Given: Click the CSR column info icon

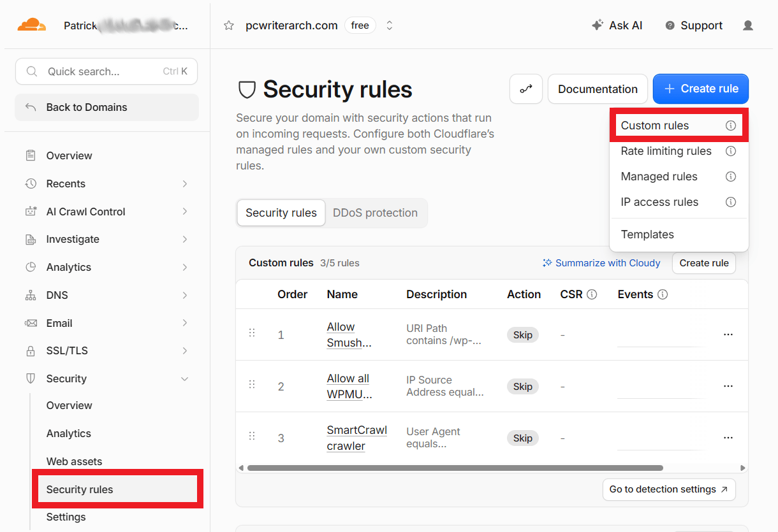Looking at the screenshot, I should [592, 294].
